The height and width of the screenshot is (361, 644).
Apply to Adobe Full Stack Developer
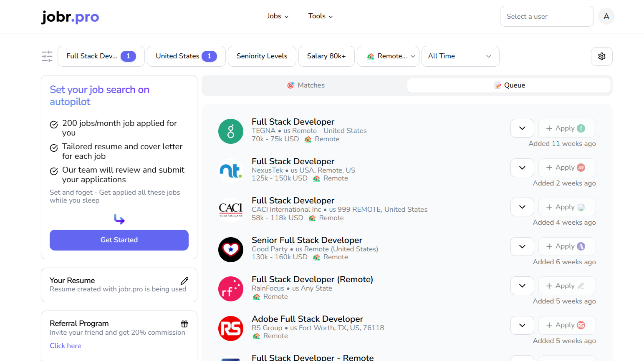(x=567, y=325)
